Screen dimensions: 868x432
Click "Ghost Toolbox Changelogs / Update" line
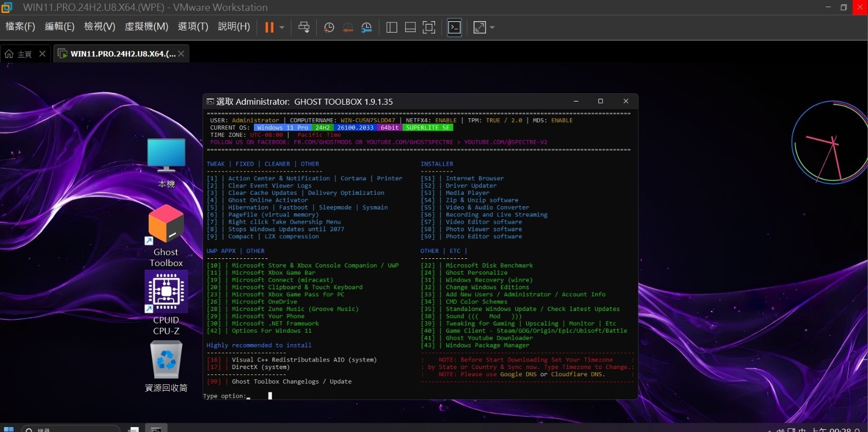[x=291, y=382]
